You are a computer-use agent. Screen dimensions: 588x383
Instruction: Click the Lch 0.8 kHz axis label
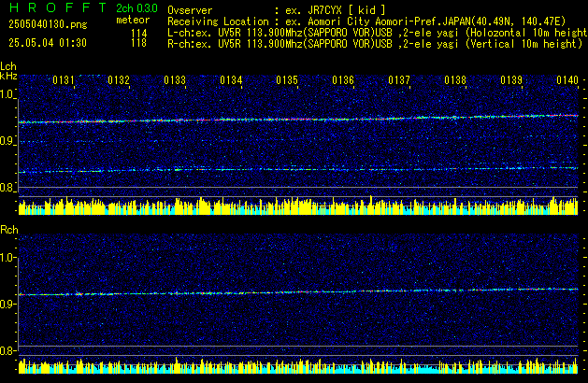point(7,188)
